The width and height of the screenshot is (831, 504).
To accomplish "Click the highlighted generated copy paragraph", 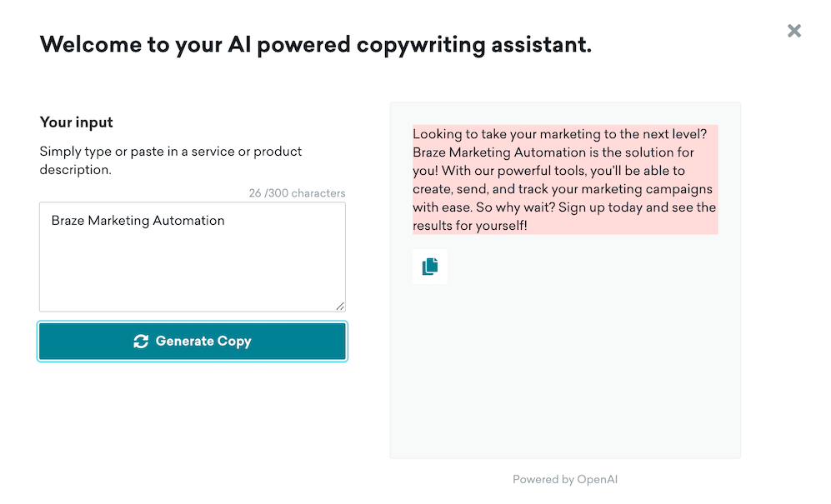I will [564, 179].
